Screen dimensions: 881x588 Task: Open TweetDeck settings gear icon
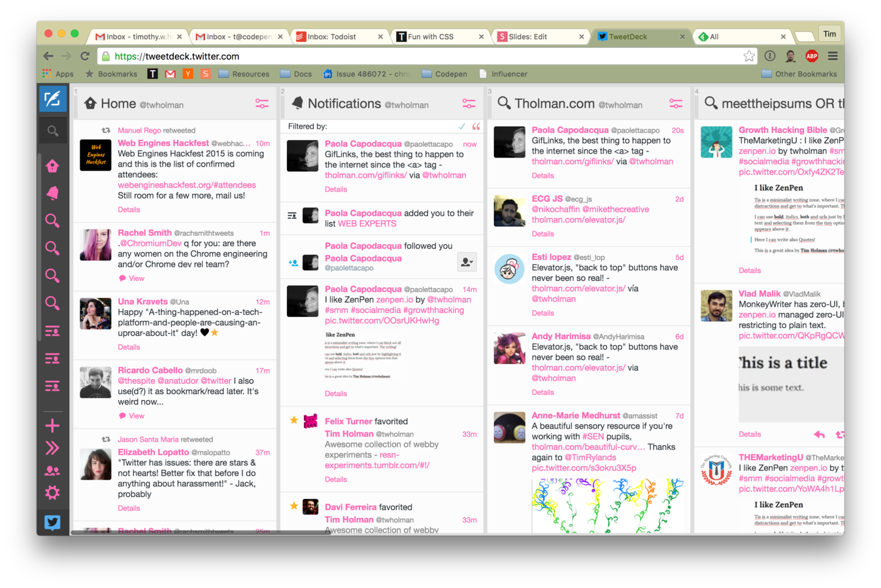pos(52,493)
